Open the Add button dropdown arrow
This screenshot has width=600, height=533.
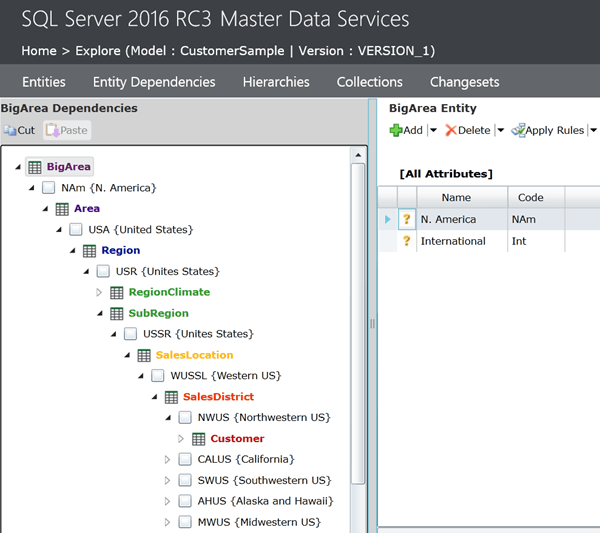[x=433, y=131]
